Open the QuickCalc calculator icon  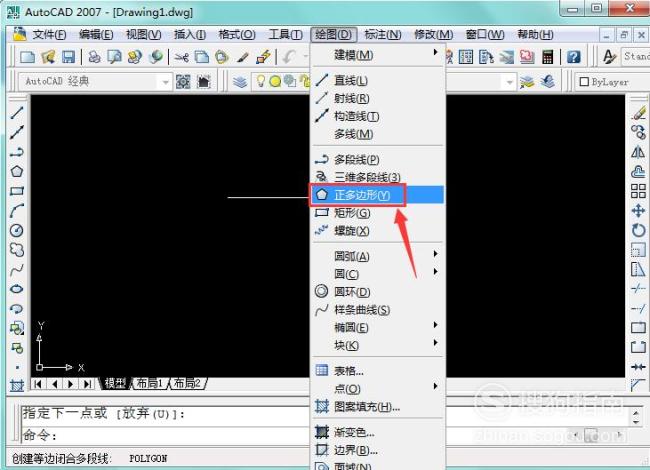[548, 57]
